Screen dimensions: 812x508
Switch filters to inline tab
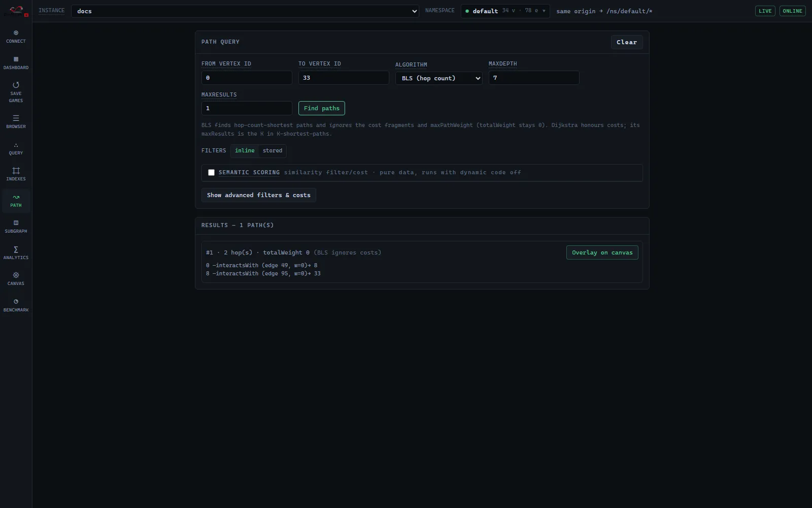point(245,151)
